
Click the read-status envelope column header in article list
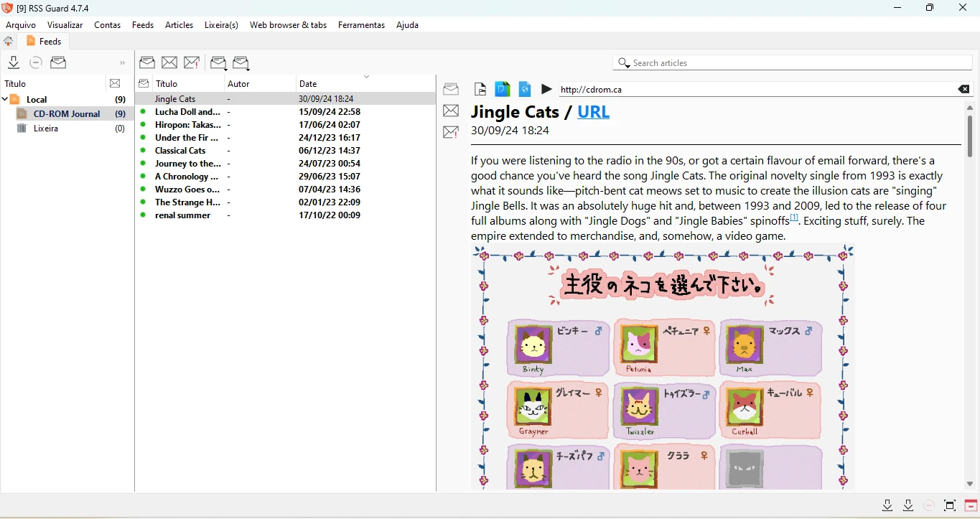point(144,83)
